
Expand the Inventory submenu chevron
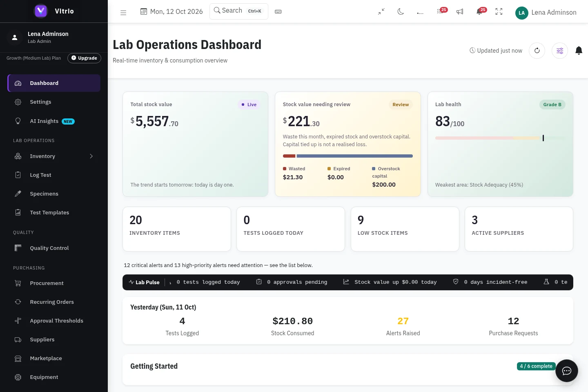coord(91,156)
